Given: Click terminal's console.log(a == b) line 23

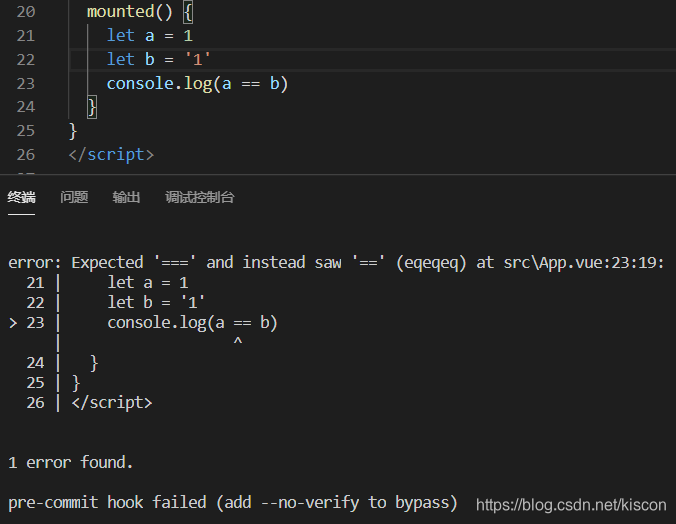Looking at the screenshot, I should click(192, 323).
